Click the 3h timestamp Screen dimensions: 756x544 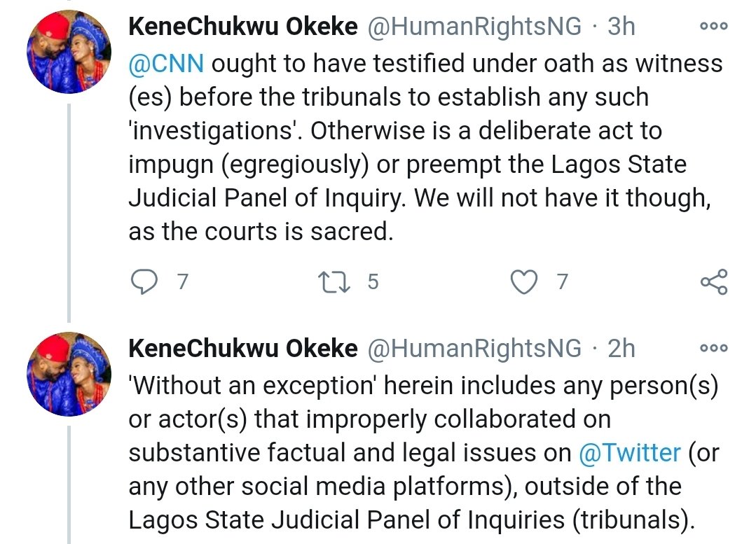click(x=621, y=27)
